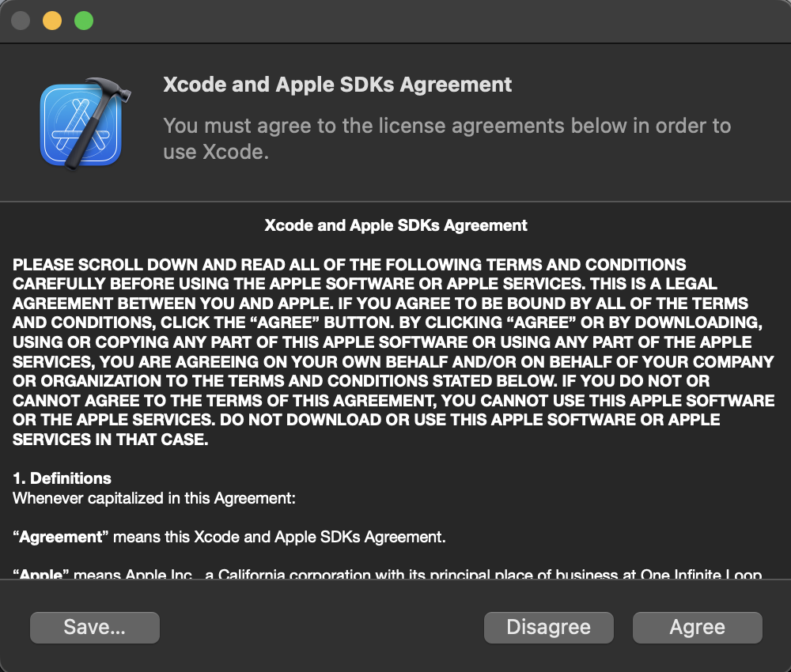Viewport: 791px width, 672px height.
Task: Click the Disagree button
Action: [x=548, y=628]
